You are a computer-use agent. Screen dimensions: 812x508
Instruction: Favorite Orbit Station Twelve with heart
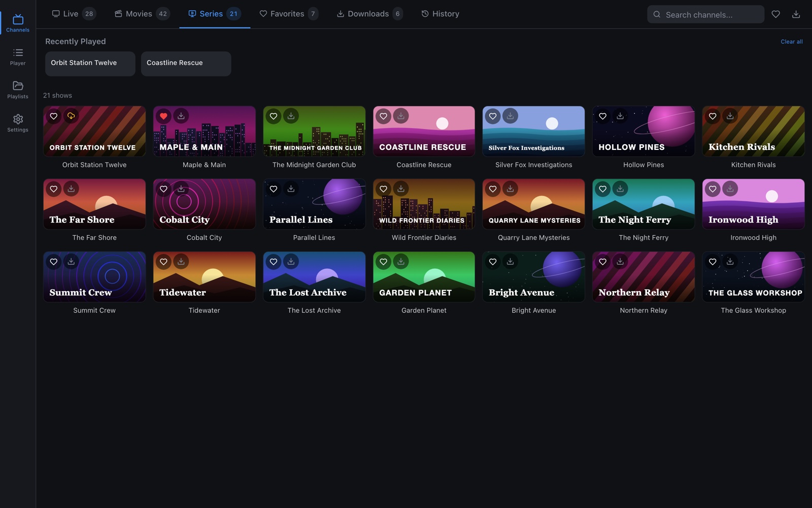coord(54,116)
